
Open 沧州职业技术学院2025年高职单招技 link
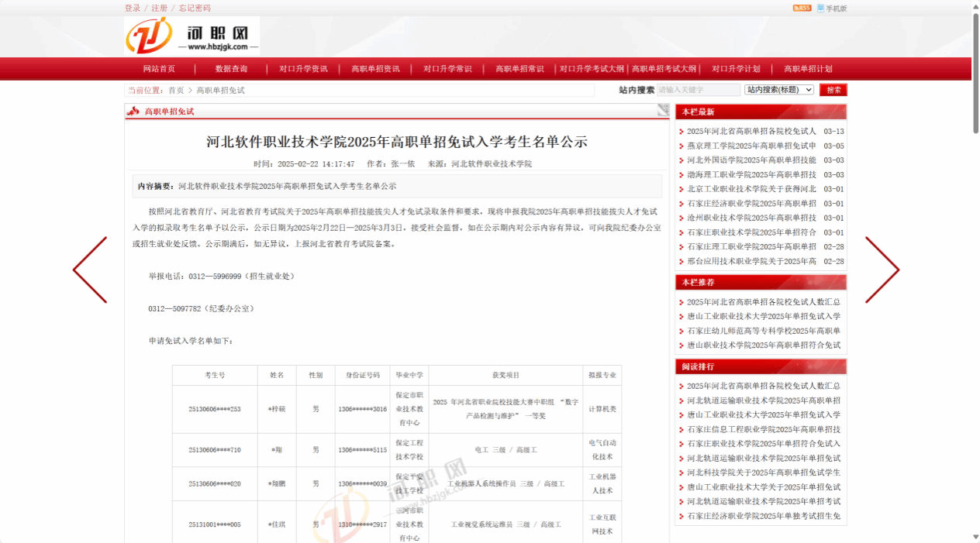(x=751, y=218)
